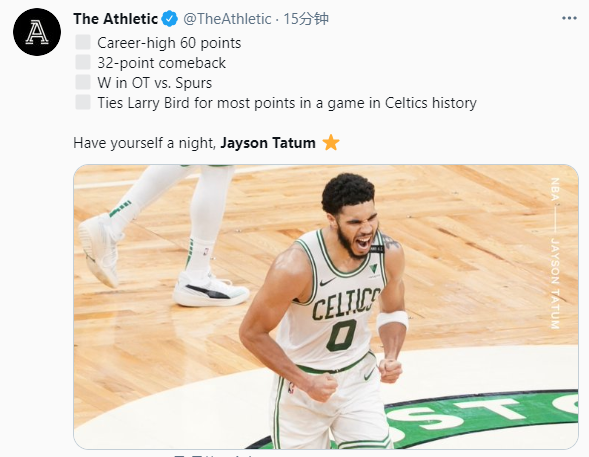The width and height of the screenshot is (589, 457).
Task: Click the 32-point comeback text line
Action: coord(162,63)
